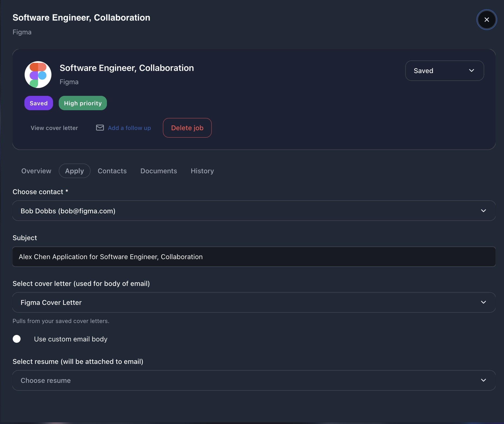Toggle Use custom email body switch
The image size is (504, 424).
[x=17, y=339]
